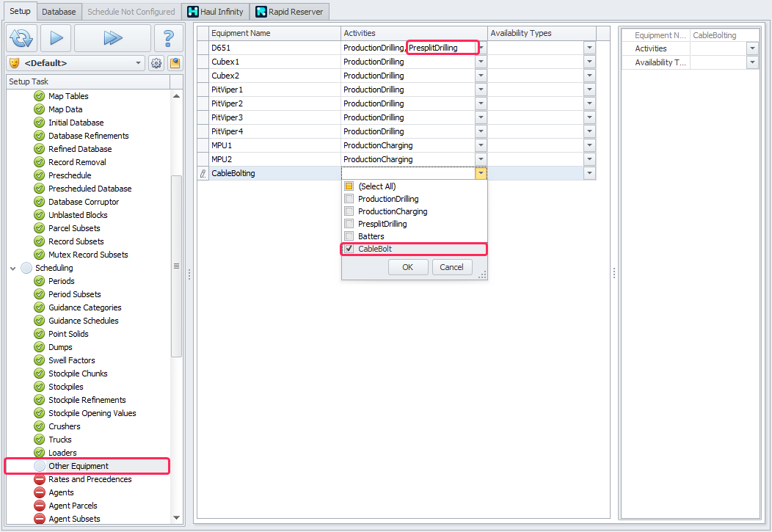The image size is (772, 532).
Task: Click the MPU1 ProductionCharging activities cell
Action: (x=408, y=146)
